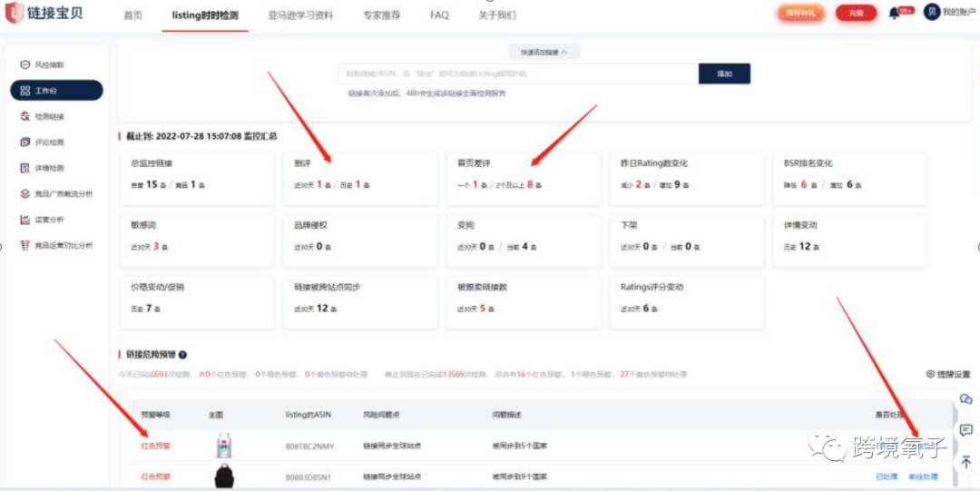Click the 评论检测 icon in sidebar
Screen dimensions: 980x491
coord(25,142)
